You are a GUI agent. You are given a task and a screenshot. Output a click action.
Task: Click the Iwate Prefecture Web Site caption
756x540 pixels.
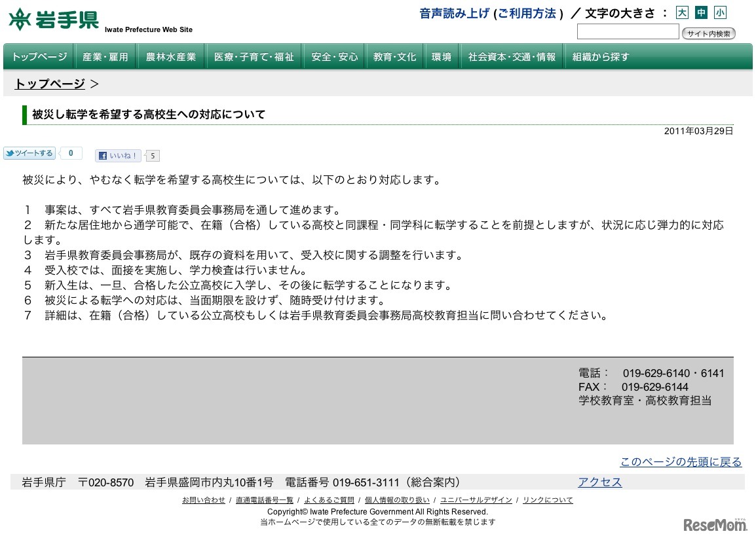point(149,29)
